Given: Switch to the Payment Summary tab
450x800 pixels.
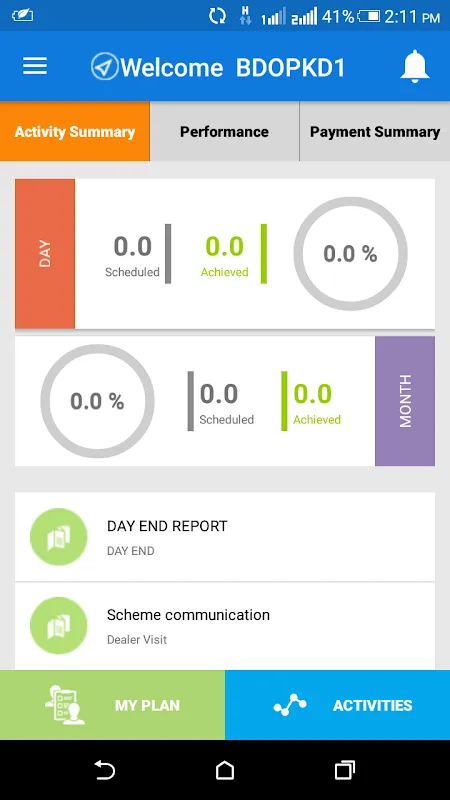Looking at the screenshot, I should click(375, 132).
